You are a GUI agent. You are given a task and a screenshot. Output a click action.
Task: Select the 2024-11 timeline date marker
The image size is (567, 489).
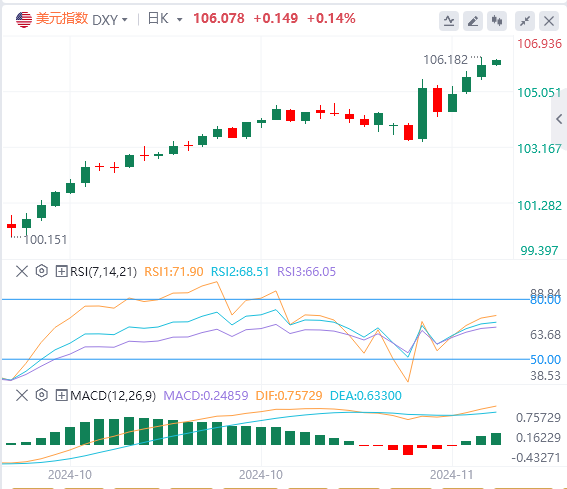click(452, 475)
